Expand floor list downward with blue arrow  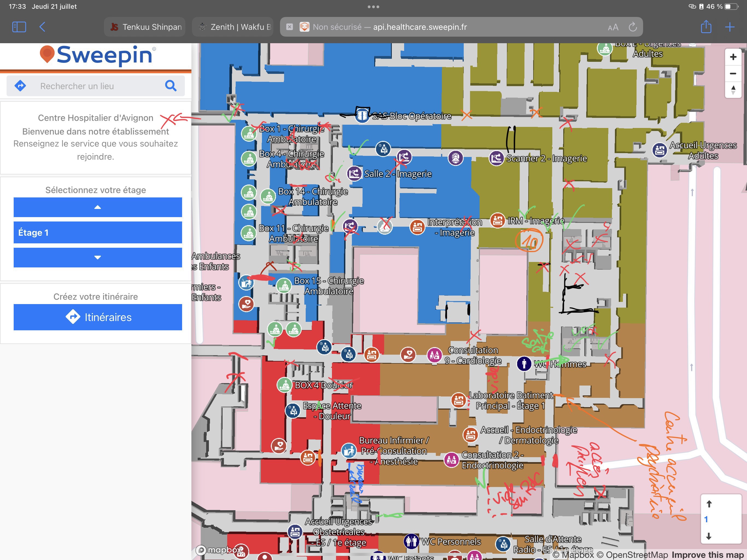tap(98, 257)
